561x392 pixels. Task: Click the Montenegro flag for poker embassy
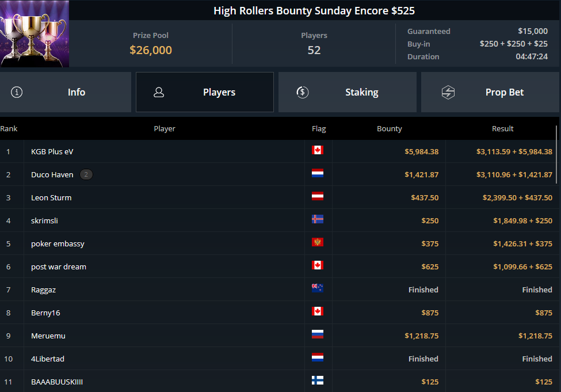click(318, 242)
